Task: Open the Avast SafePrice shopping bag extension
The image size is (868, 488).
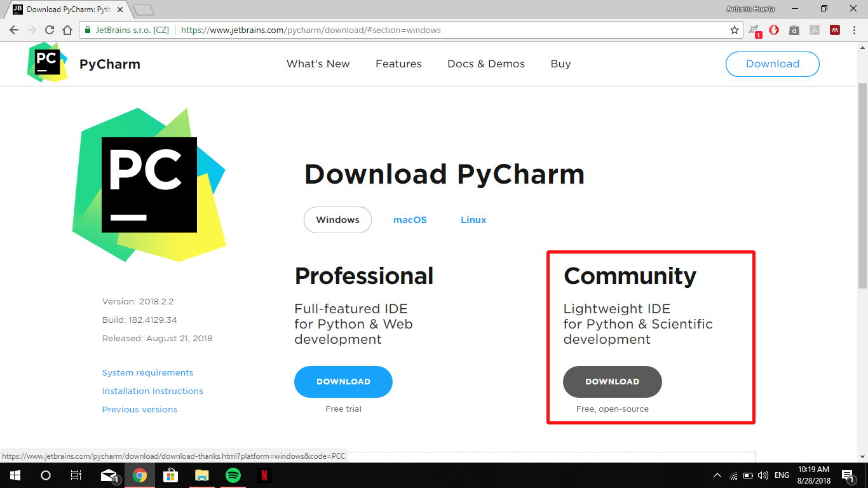Action: [794, 30]
